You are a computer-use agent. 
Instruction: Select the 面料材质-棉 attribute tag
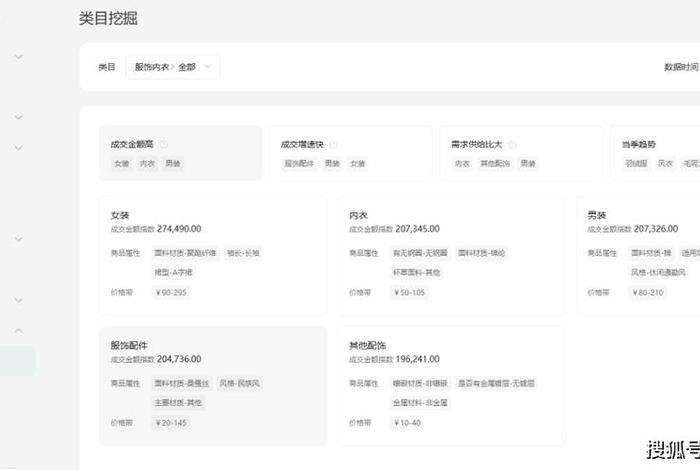(651, 253)
